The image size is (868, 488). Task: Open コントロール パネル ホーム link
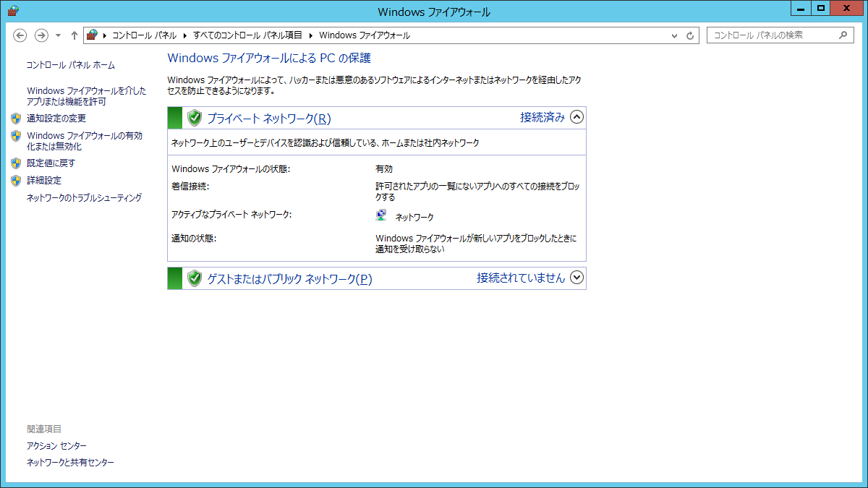pyautogui.click(x=70, y=65)
